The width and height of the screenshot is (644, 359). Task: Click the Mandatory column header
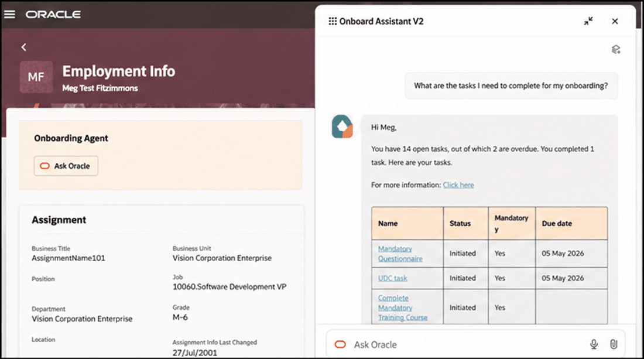[512, 224]
